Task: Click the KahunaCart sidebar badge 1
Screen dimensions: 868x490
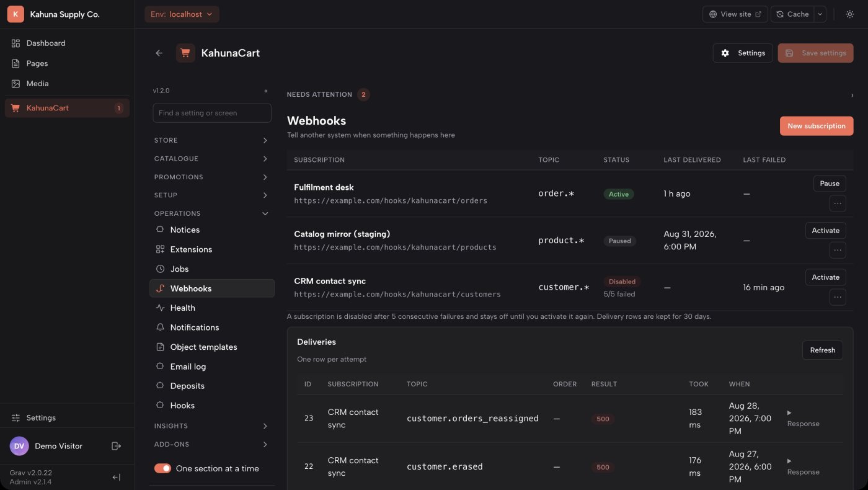Action: tap(118, 108)
